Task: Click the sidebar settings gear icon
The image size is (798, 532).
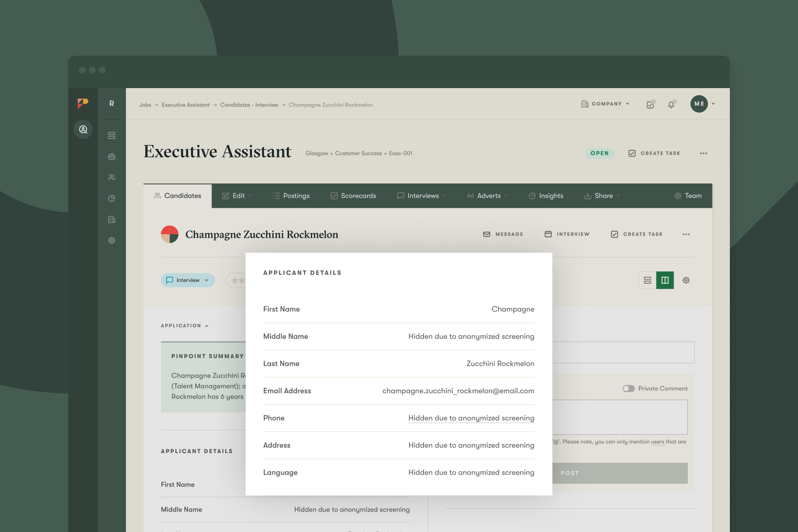Action: [x=111, y=240]
